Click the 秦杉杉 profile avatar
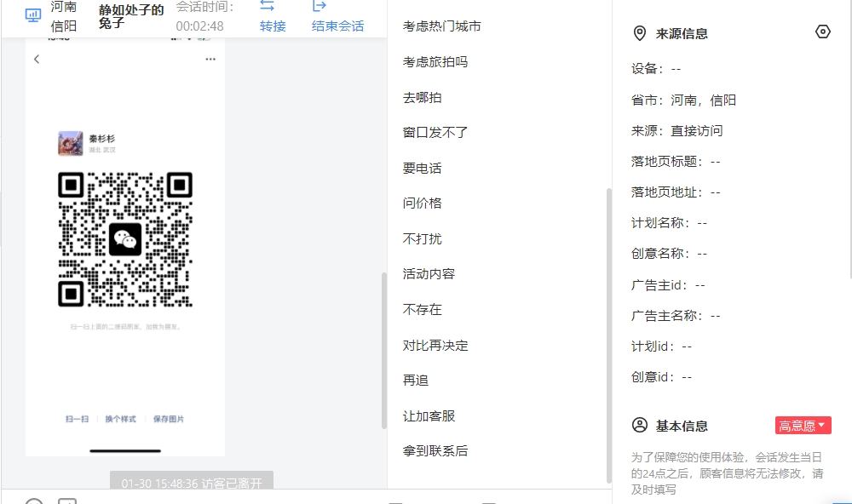 71,143
